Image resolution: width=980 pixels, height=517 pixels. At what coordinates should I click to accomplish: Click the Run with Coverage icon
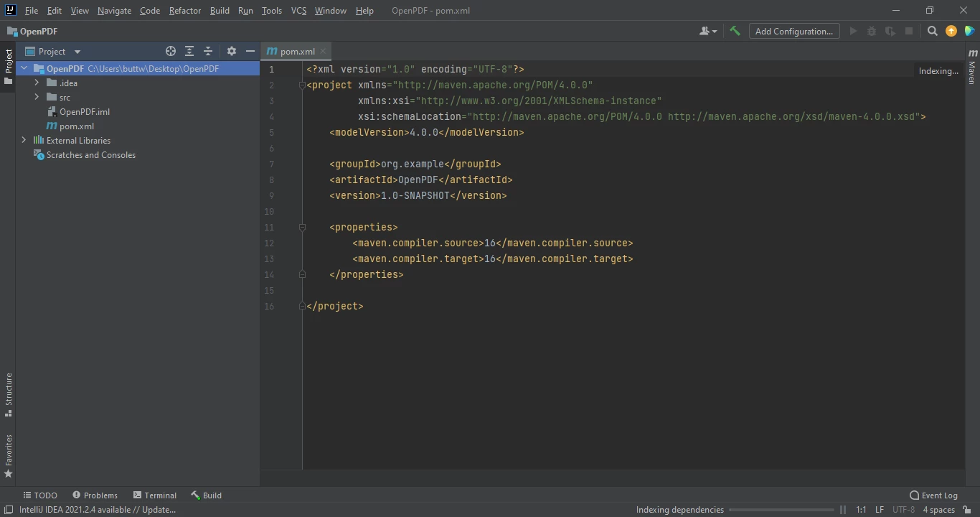coord(890,31)
